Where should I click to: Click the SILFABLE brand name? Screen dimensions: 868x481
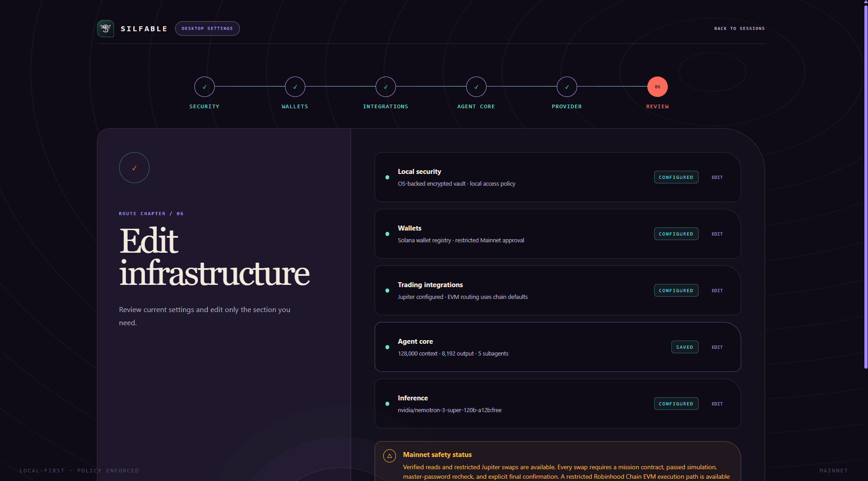coord(144,29)
